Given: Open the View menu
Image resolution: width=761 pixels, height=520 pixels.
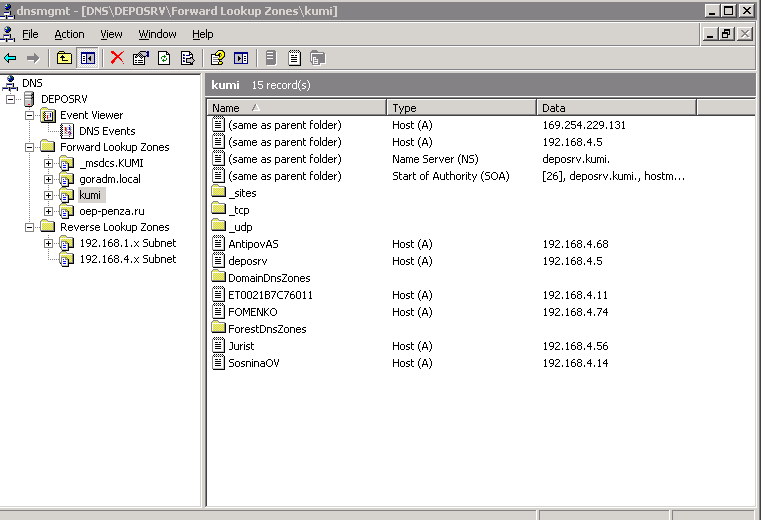Looking at the screenshot, I should pos(111,34).
